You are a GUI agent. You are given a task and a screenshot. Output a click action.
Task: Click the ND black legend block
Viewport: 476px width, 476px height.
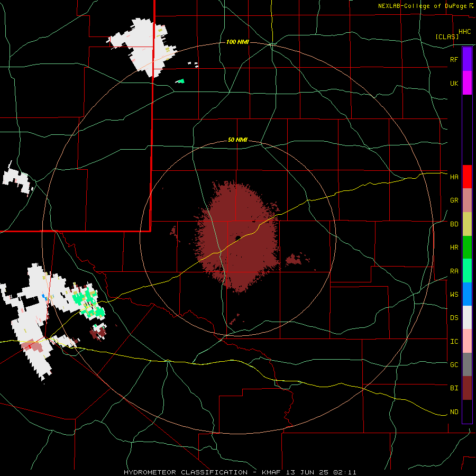[467, 411]
